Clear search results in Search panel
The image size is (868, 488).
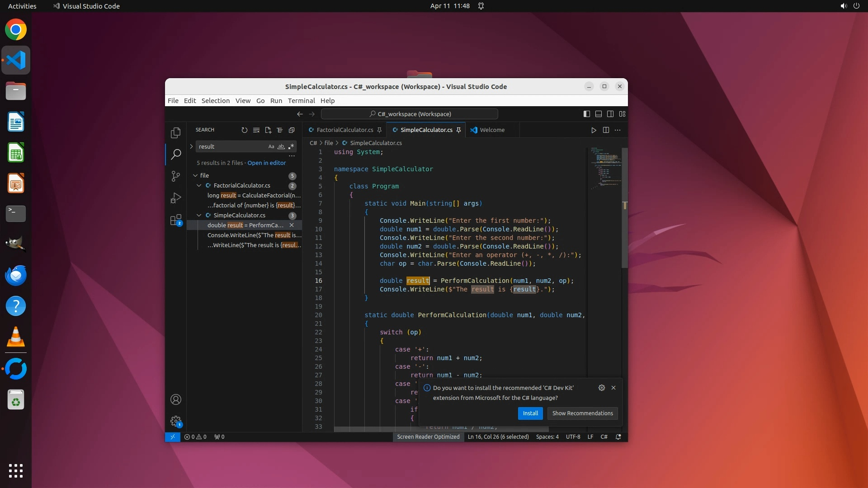256,130
